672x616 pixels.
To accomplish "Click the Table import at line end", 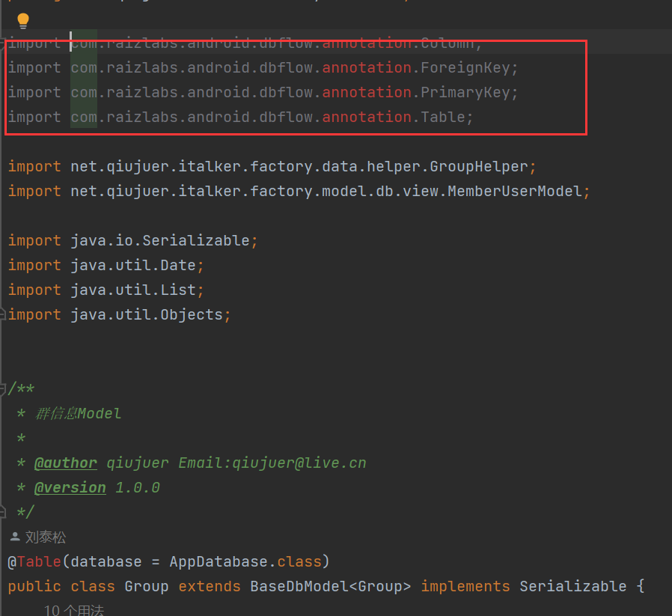I will pos(442,118).
